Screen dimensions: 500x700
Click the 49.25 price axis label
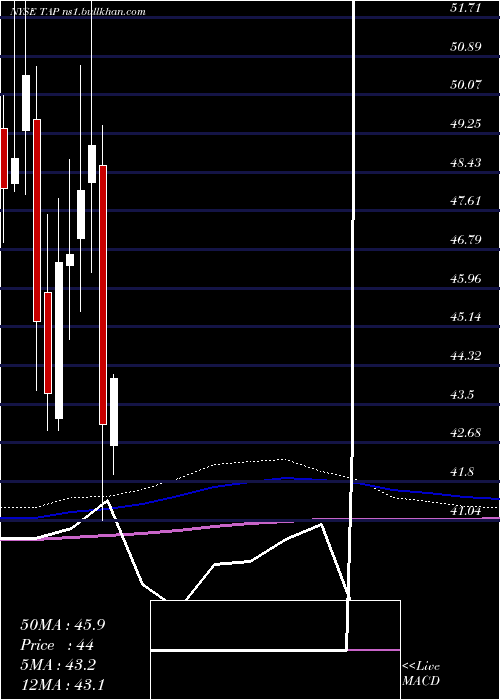click(466, 123)
